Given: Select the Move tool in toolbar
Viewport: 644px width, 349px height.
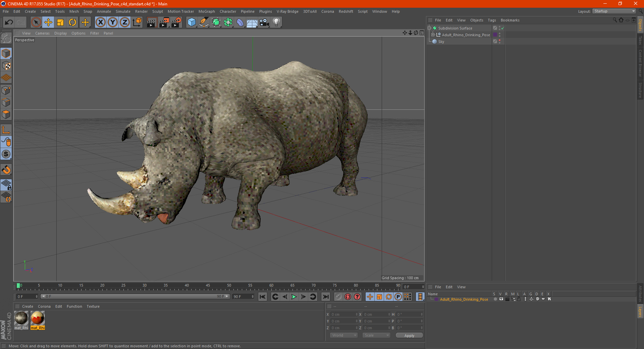Looking at the screenshot, I should (48, 22).
